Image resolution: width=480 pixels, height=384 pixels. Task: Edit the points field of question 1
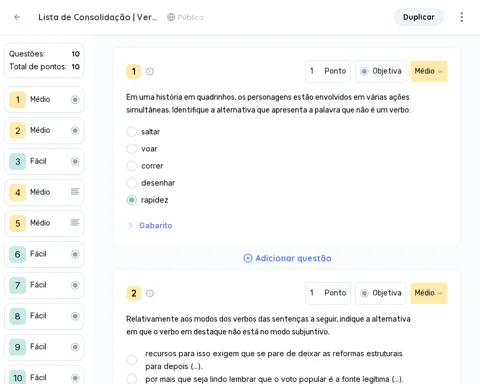pos(328,71)
